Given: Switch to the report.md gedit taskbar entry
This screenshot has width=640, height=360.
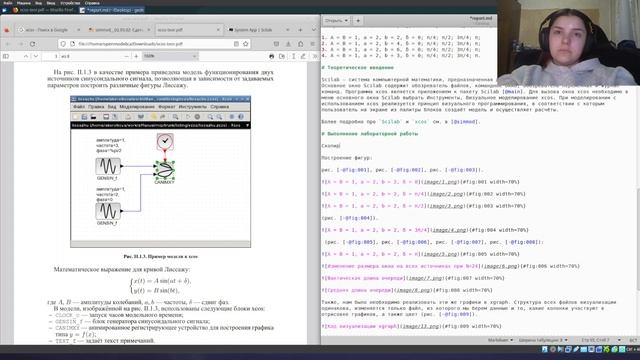Looking at the screenshot, I should (x=111, y=10).
